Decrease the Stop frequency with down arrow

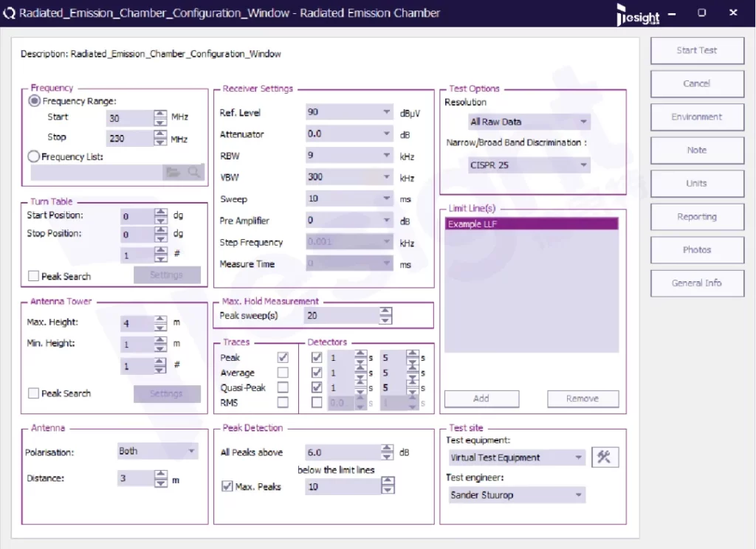[x=160, y=142]
